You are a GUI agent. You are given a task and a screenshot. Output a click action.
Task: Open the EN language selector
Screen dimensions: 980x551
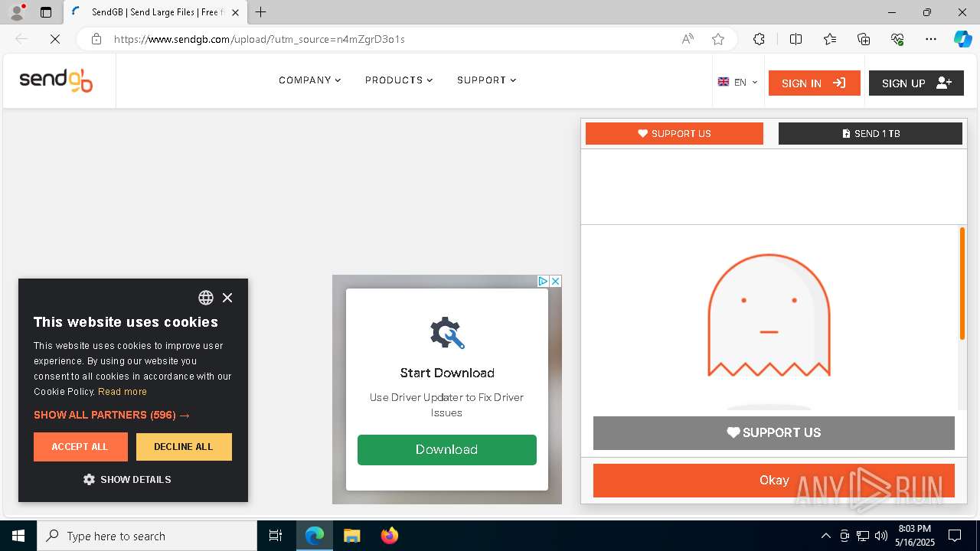[737, 83]
